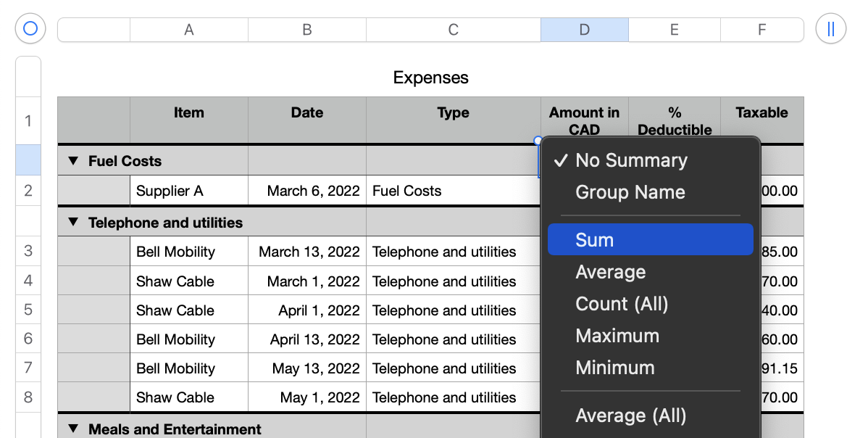Select the No Summary option
The width and height of the screenshot is (868, 438).
pos(630,160)
